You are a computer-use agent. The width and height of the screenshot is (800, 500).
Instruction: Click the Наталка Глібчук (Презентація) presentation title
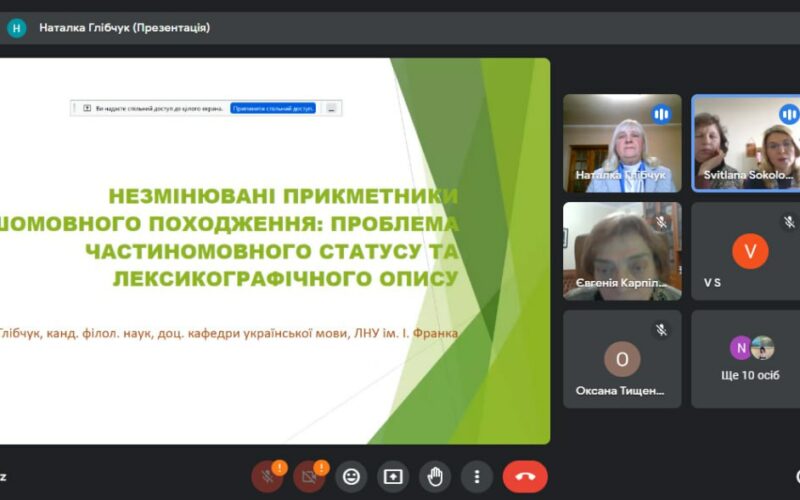click(x=124, y=28)
